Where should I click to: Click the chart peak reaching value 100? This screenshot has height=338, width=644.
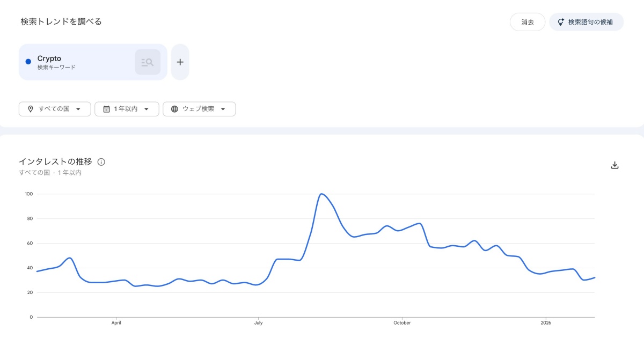[x=322, y=194]
